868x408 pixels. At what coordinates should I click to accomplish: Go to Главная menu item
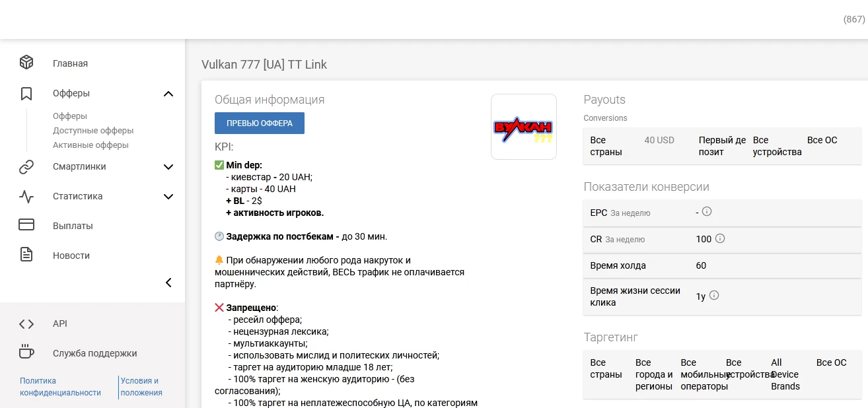click(x=70, y=63)
